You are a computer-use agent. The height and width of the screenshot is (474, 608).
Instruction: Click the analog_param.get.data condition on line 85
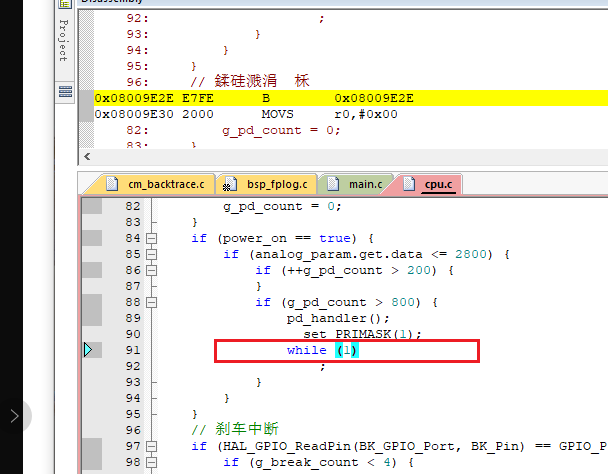[x=371, y=254]
